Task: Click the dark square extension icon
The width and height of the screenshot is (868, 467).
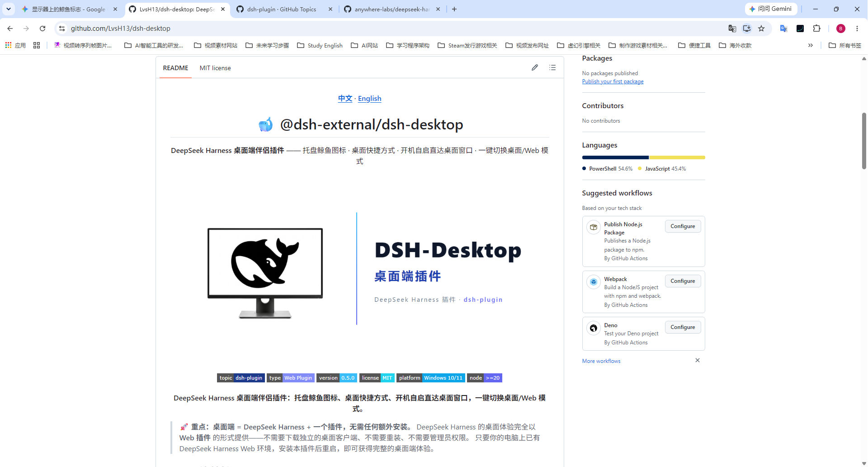Action: point(800,29)
